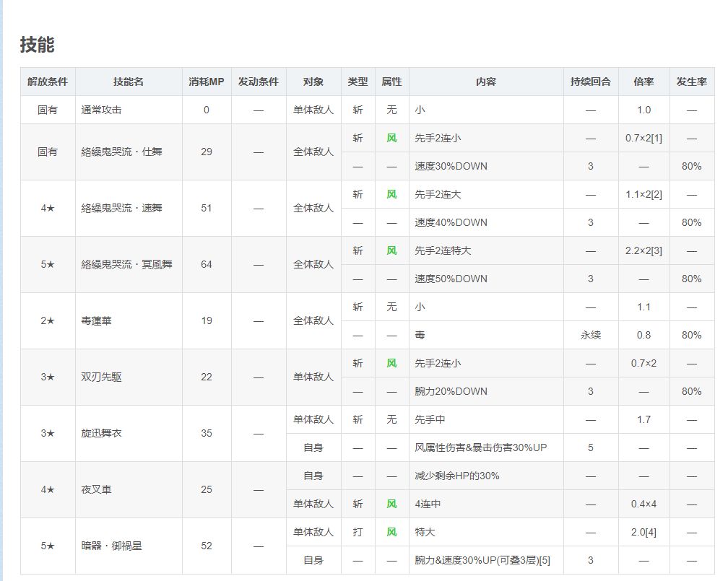Select the skill name 絡繰鬼哭流・速舞
The width and height of the screenshot is (728, 581).
[x=121, y=208]
